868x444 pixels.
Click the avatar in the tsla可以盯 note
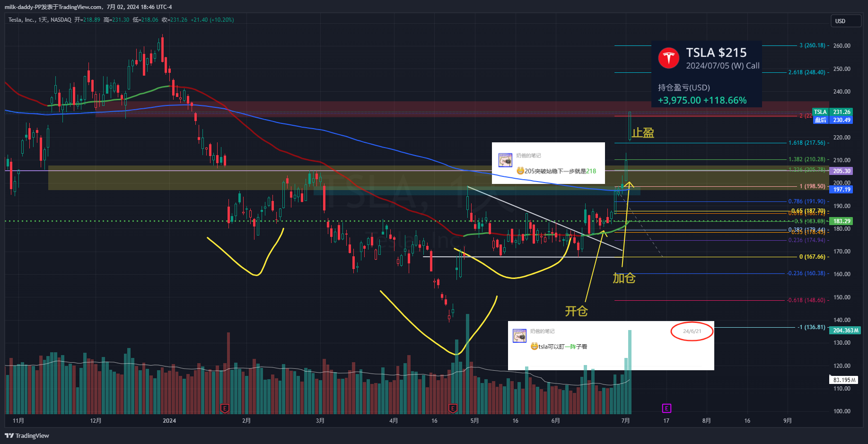tap(519, 336)
